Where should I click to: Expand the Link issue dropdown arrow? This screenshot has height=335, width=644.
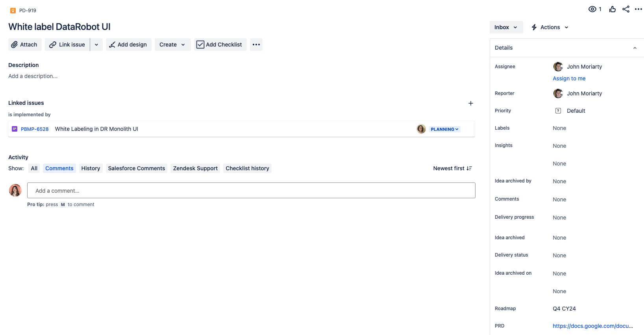coord(96,45)
